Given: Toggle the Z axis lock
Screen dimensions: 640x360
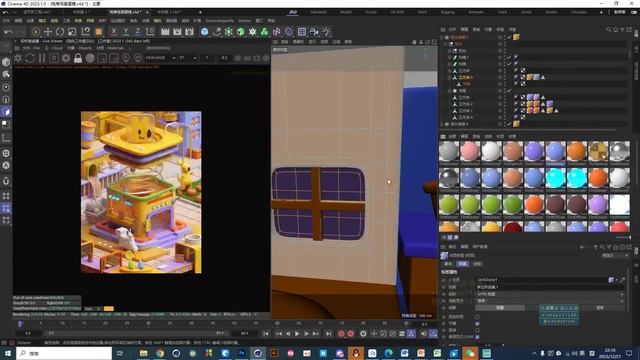Looking at the screenshot, I should 138,31.
